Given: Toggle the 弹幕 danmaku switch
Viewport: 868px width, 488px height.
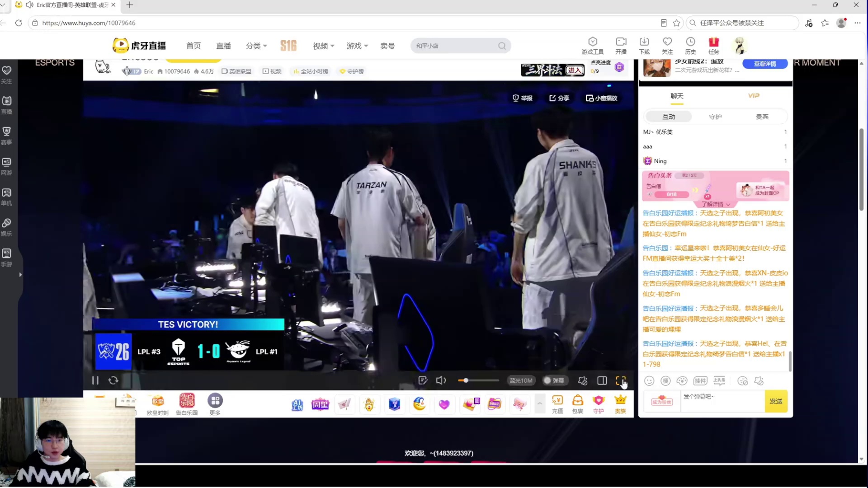Looking at the screenshot, I should coord(554,380).
